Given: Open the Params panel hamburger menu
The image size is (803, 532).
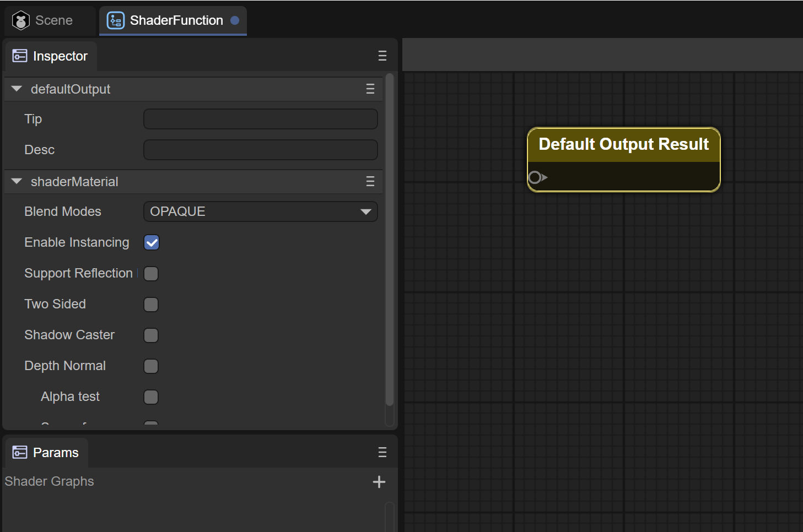Looking at the screenshot, I should point(382,453).
